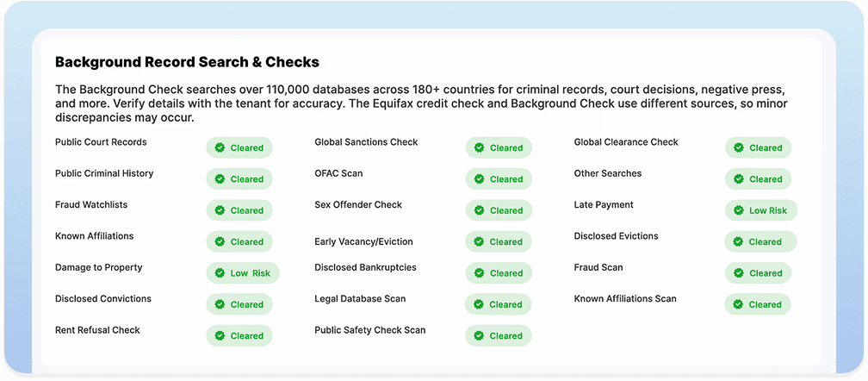Click the Early Vacancy/Eviction label
868x381 pixels.
coord(363,242)
